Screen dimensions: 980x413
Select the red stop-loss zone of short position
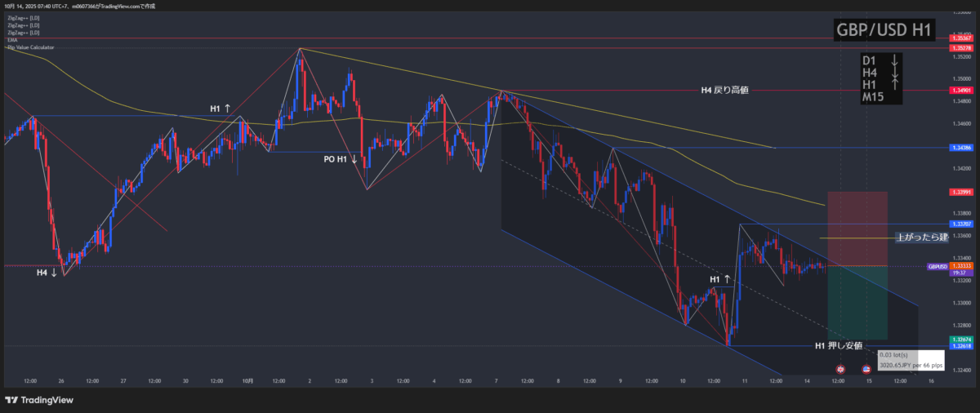[x=857, y=228]
